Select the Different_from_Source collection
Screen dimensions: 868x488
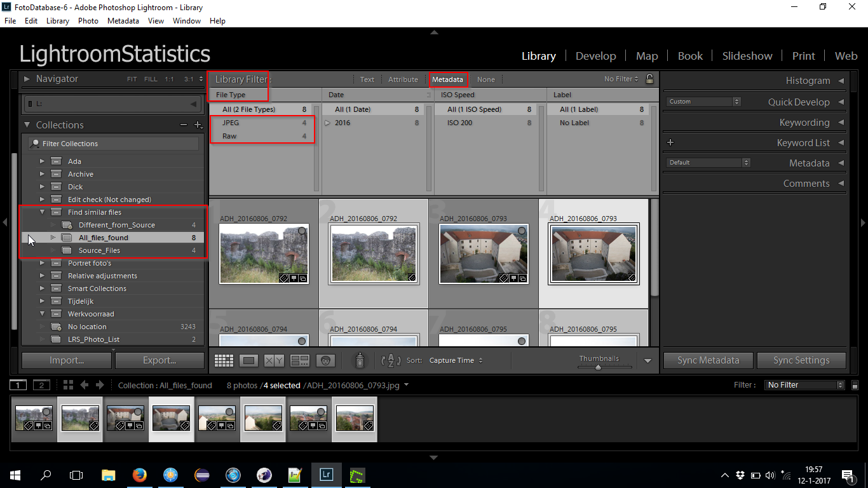click(x=117, y=225)
